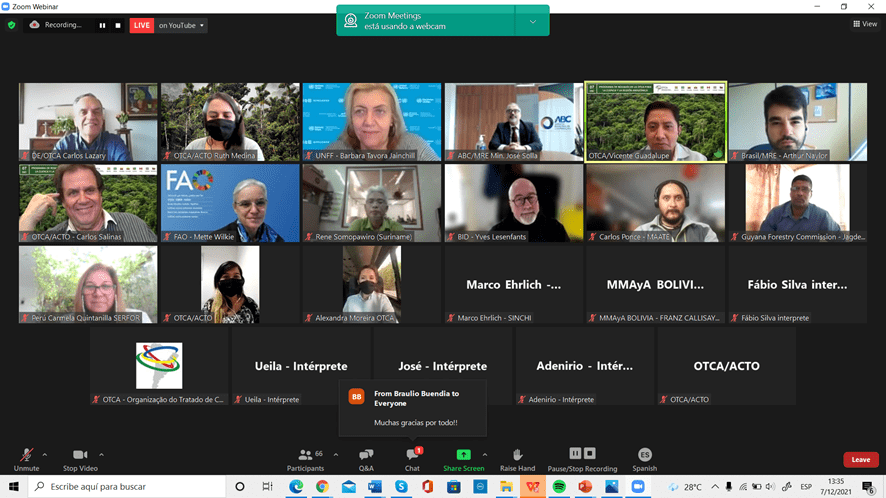Click the green Share Screen icon

(463, 455)
